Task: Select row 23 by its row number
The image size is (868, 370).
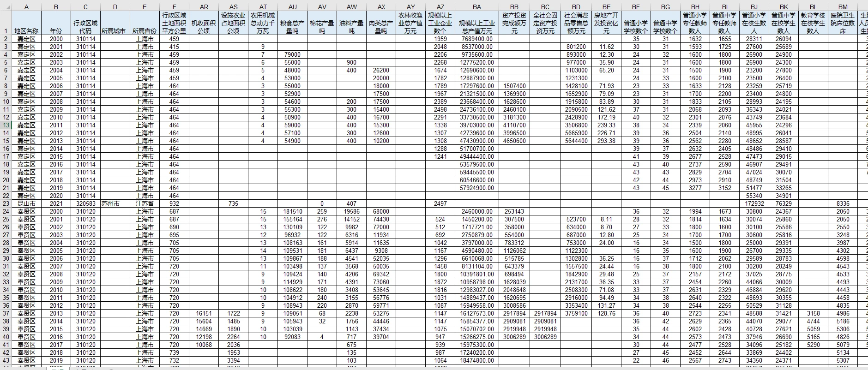Action: pyautogui.click(x=6, y=203)
